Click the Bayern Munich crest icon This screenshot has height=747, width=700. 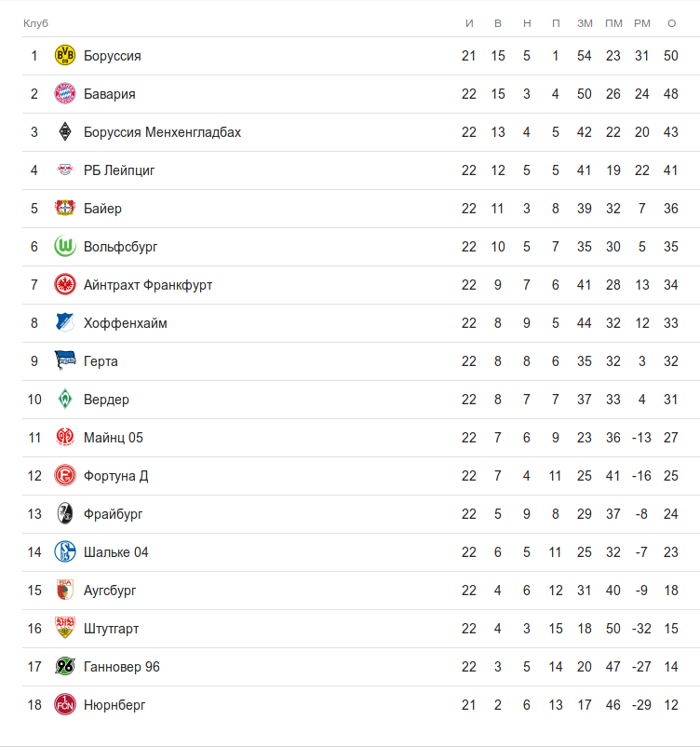click(x=65, y=94)
